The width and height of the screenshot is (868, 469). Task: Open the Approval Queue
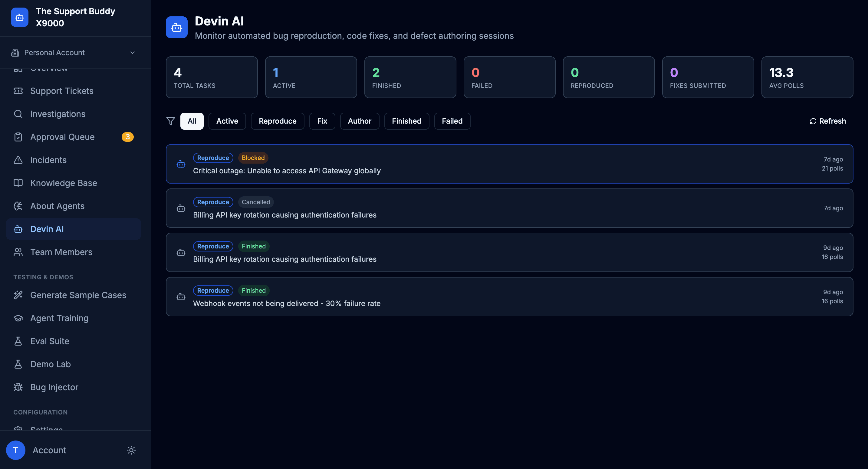[74, 137]
